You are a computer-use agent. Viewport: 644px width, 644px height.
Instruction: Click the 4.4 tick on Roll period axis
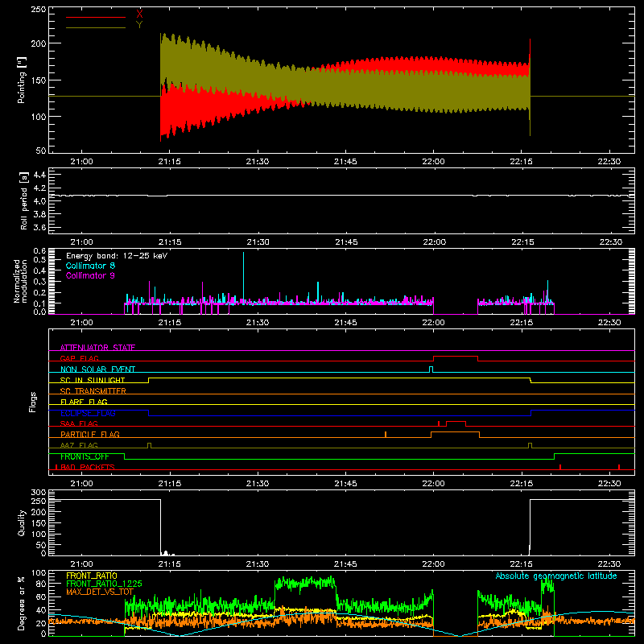click(x=39, y=175)
